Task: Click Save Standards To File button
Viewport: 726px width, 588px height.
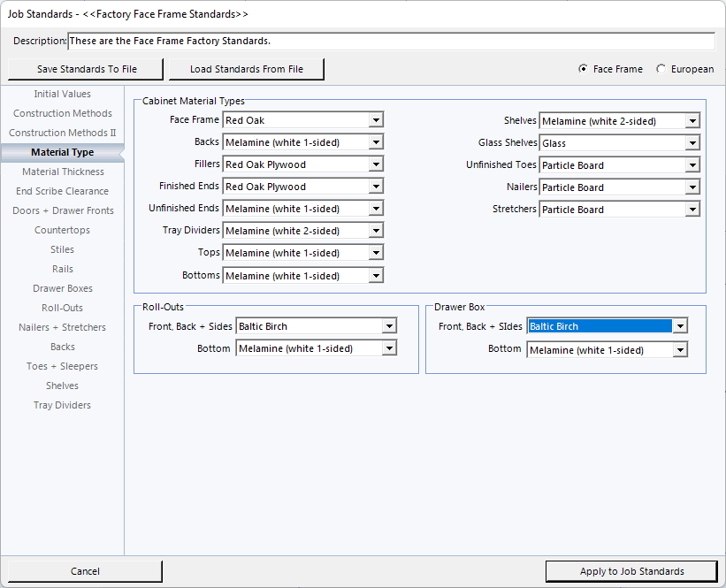Action: [87, 69]
